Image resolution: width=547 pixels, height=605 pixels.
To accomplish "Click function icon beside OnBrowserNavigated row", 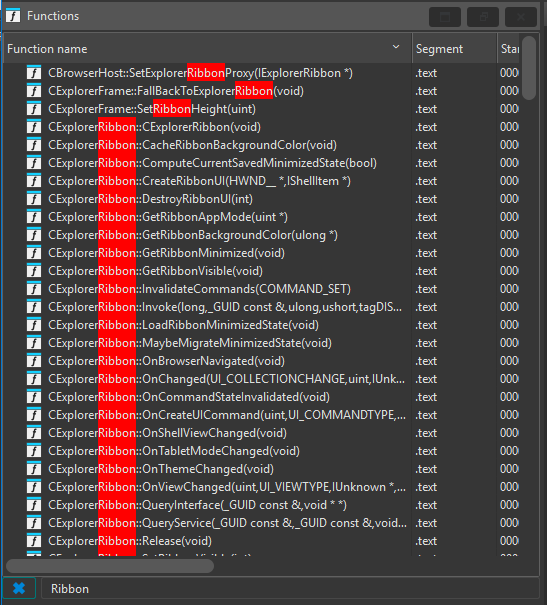I will click(x=34, y=361).
